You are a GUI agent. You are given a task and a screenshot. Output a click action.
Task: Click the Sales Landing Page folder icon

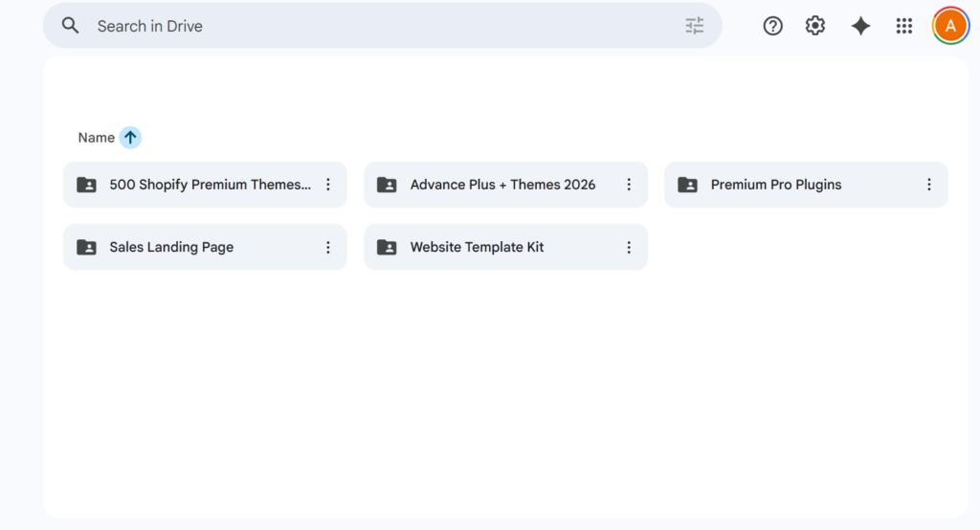tap(86, 247)
